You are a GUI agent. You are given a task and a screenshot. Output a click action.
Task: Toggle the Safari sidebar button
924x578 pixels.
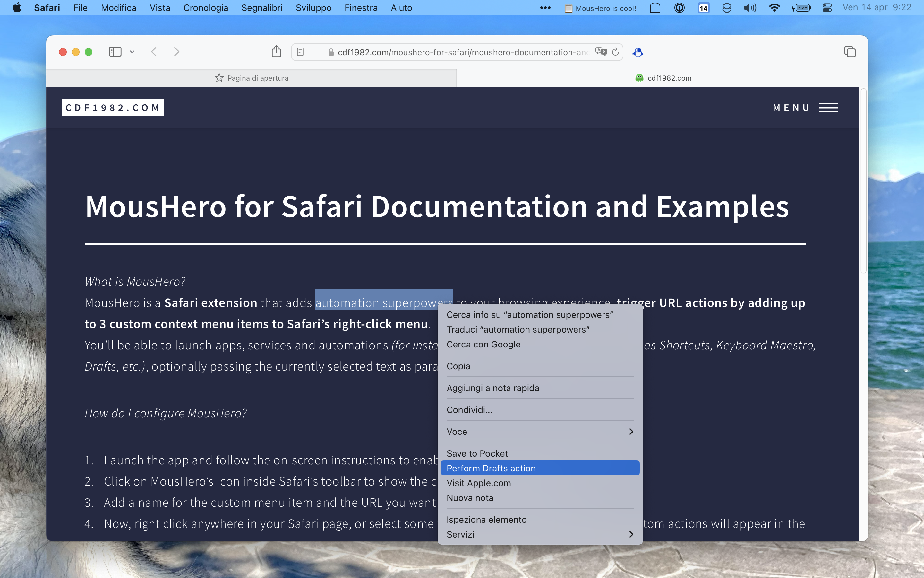(115, 52)
